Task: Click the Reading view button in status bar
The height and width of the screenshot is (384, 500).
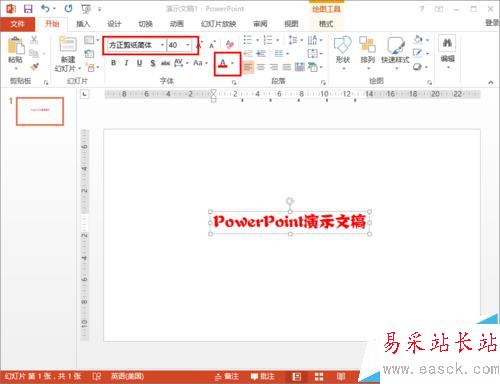Action: pyautogui.click(x=341, y=377)
